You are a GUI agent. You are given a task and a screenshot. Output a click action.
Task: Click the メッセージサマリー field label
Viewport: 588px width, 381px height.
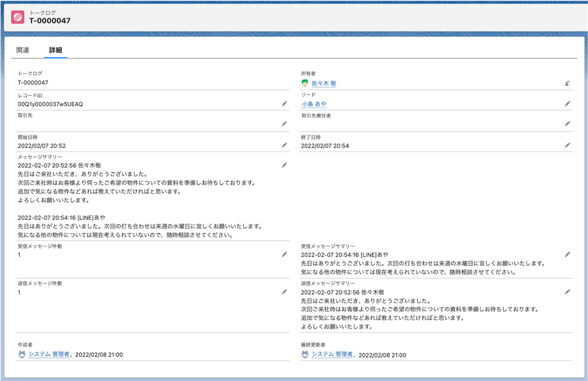(40, 157)
